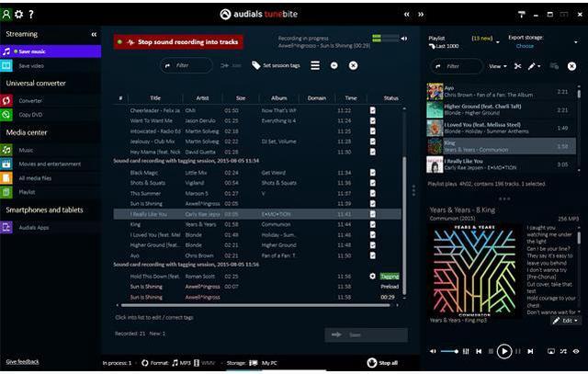
Task: Toggle checkbox for Black Magic row
Action: pyautogui.click(x=373, y=173)
